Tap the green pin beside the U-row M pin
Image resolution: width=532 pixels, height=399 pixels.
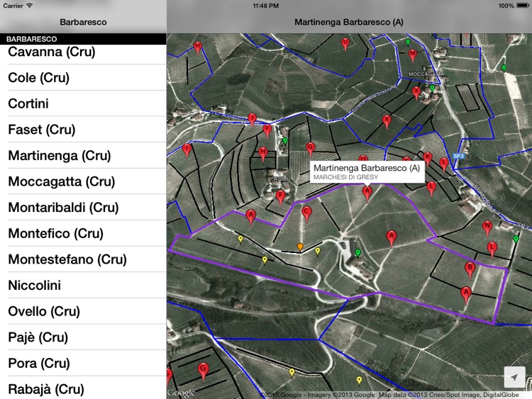408,43
